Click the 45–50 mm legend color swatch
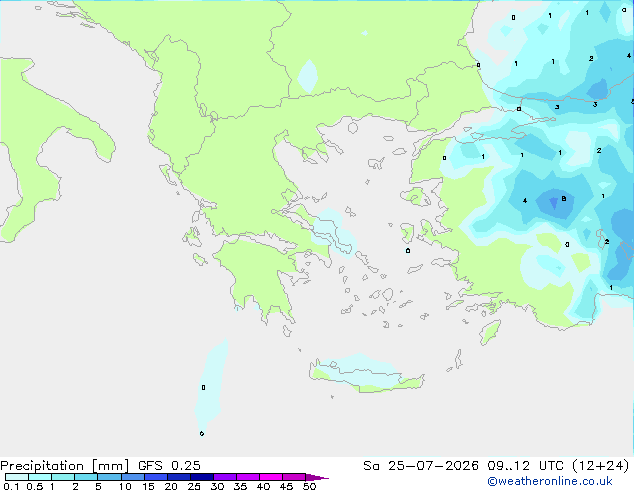This screenshot has width=634, height=490. pos(294,477)
